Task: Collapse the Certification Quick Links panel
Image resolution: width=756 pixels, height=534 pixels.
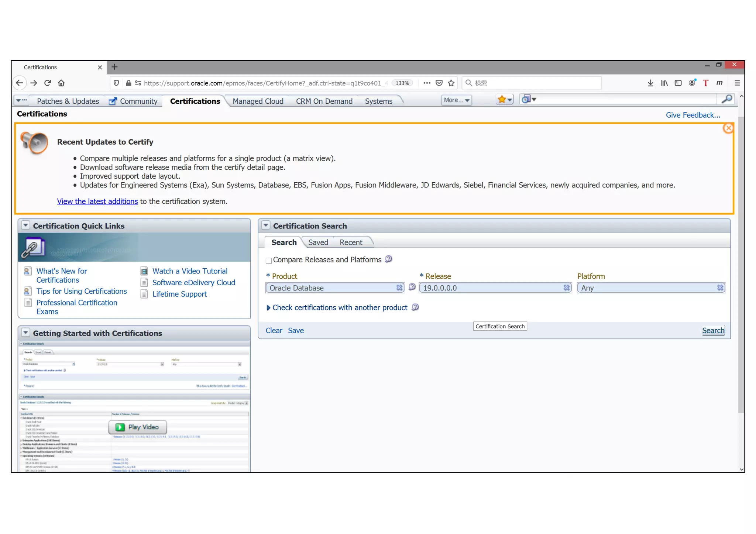Action: click(x=25, y=225)
